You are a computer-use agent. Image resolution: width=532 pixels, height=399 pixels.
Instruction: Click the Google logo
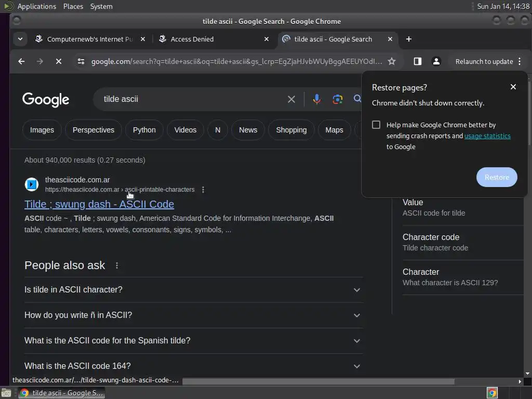[x=46, y=99]
